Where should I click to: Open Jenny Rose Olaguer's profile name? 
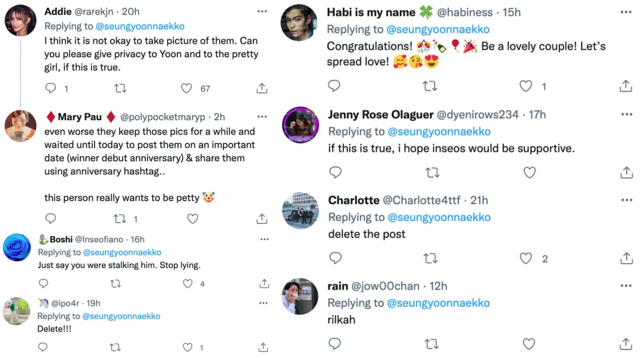381,115
